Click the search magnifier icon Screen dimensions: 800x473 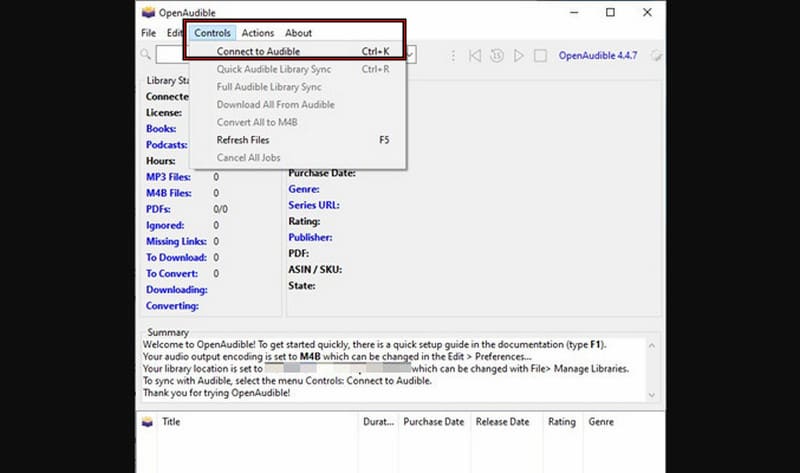[146, 54]
